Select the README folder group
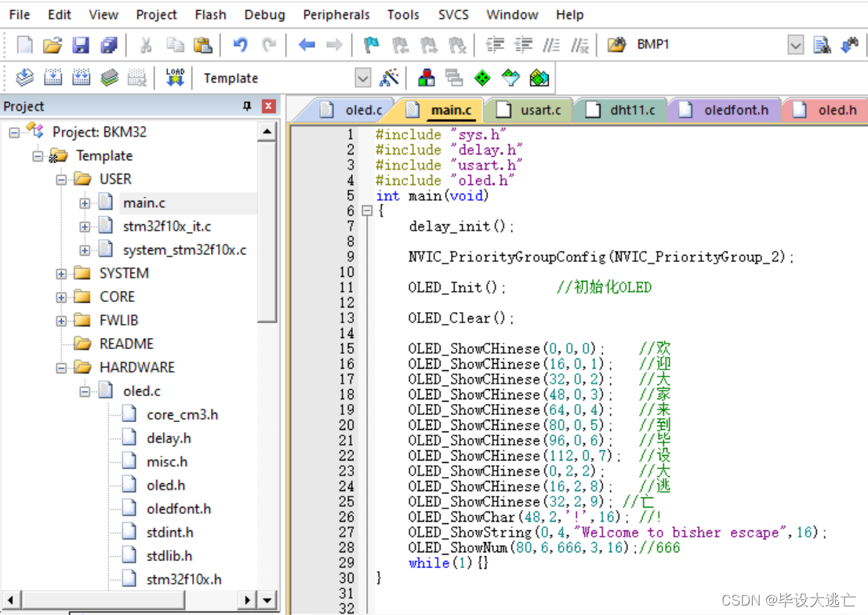Viewport: 868px width, 615px height. pos(126,344)
